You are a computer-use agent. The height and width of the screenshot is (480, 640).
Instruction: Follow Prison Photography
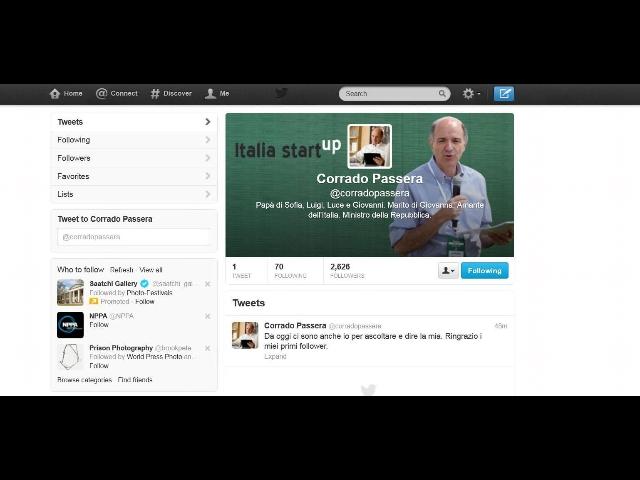99,366
